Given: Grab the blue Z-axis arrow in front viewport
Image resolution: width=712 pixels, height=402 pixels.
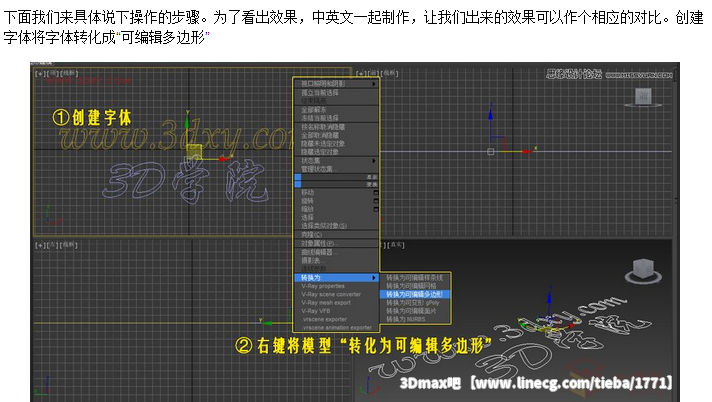Looking at the screenshot, I should click(490, 116).
